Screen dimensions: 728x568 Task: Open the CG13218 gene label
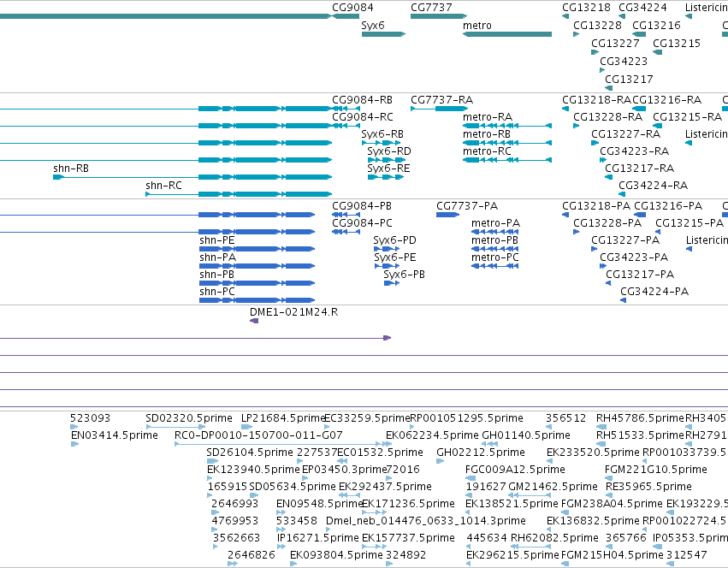click(586, 8)
